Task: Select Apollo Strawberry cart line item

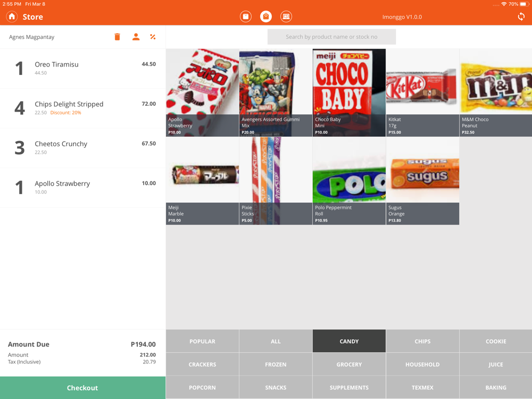Action: pyautogui.click(x=83, y=188)
